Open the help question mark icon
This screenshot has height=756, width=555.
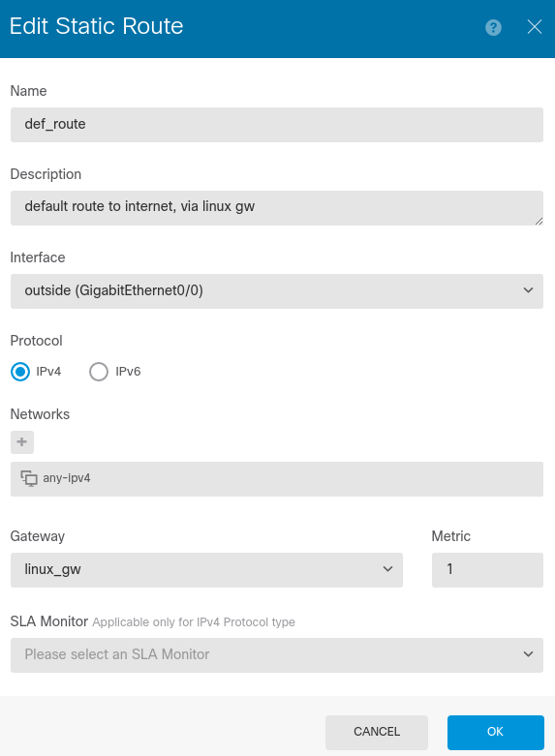(x=493, y=27)
